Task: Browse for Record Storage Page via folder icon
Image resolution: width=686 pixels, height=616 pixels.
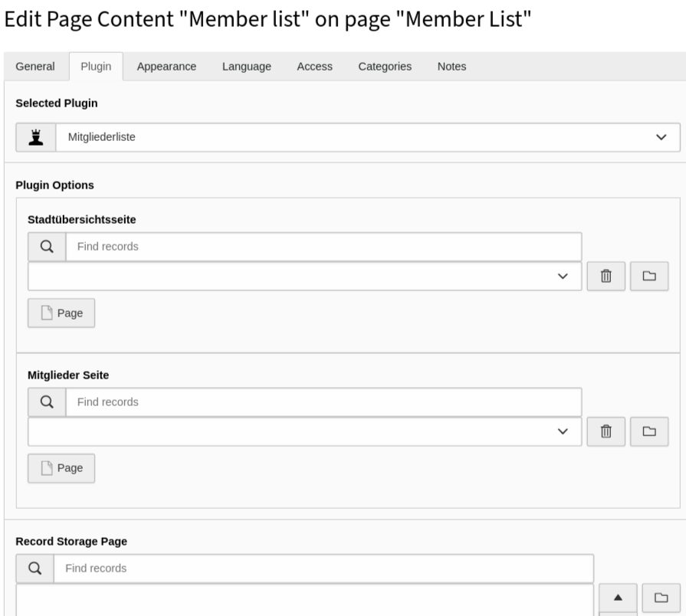Action: coord(661,598)
